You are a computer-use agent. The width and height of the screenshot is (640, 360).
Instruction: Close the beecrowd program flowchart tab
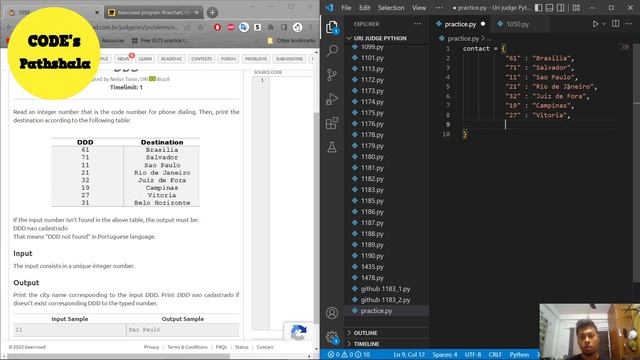coord(196,13)
